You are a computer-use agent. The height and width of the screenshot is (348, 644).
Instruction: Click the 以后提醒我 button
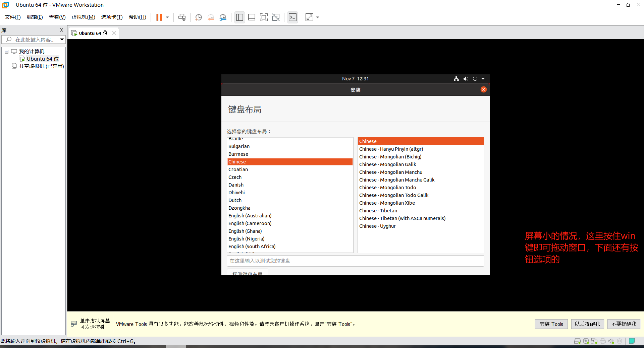(587, 324)
